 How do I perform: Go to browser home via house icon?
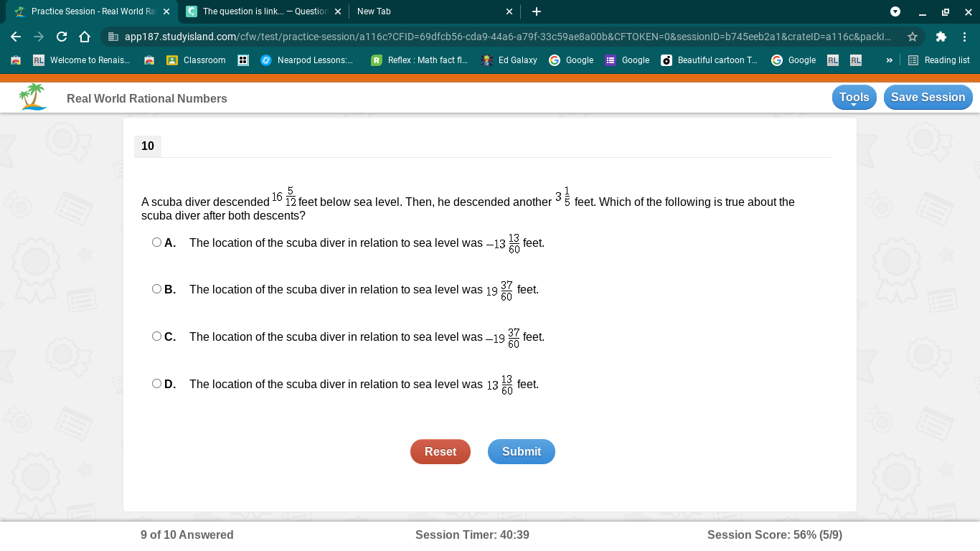[x=85, y=37]
